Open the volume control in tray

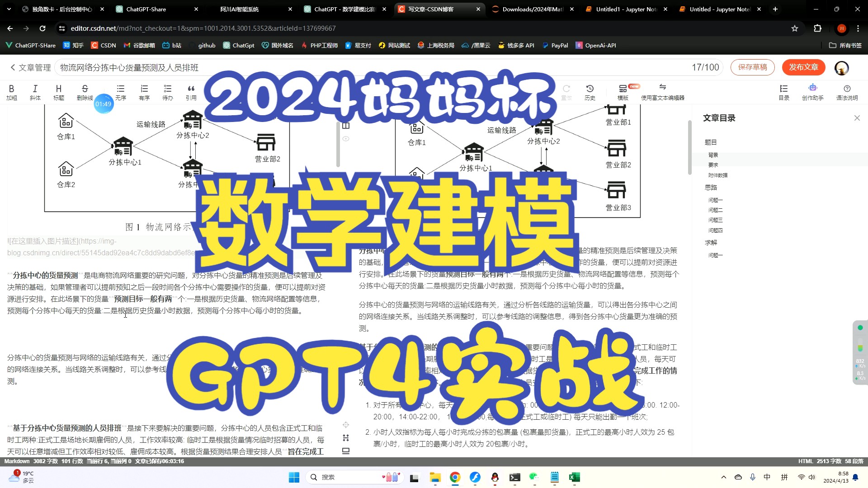(812, 477)
